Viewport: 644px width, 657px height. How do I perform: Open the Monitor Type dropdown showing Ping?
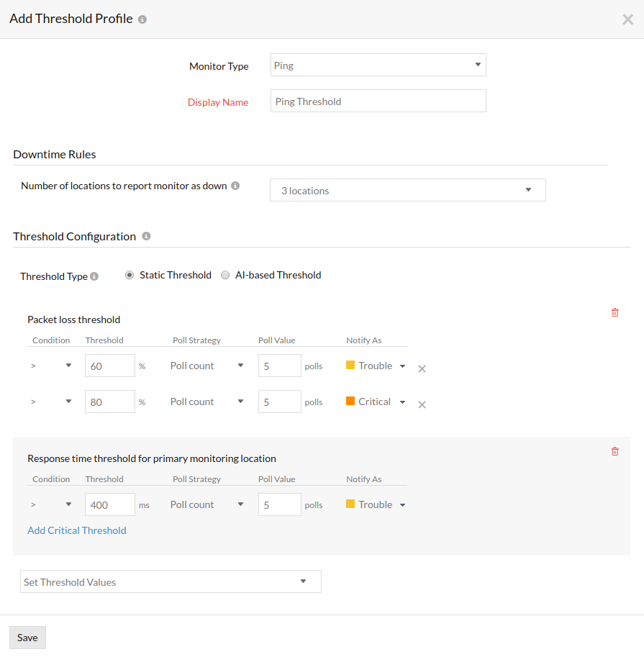click(378, 64)
